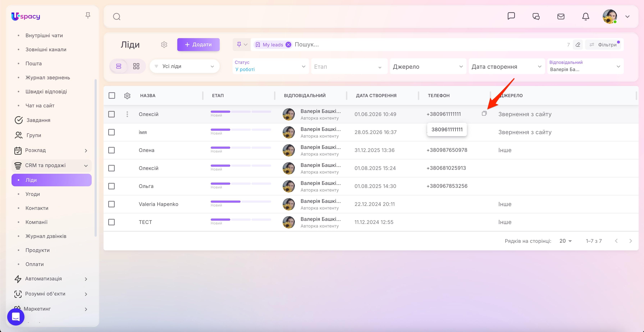Change rows per page dropdown 20

coord(565,241)
